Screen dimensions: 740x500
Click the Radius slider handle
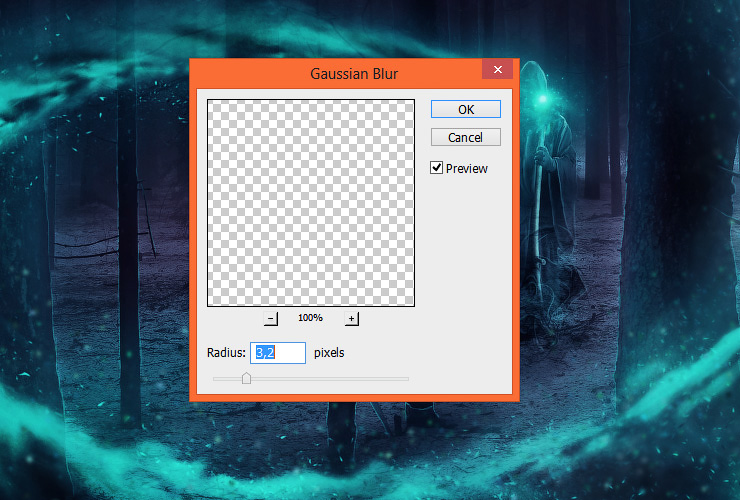click(x=246, y=378)
